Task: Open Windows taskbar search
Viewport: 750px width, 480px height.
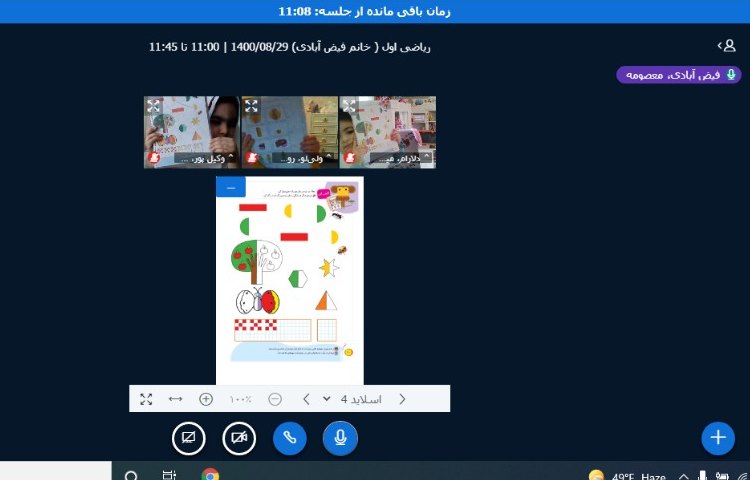Action: pos(131,475)
